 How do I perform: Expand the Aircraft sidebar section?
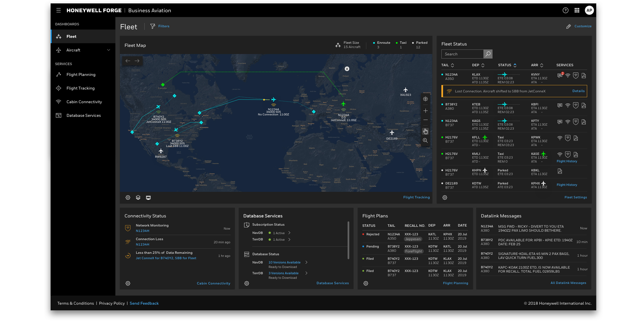point(108,50)
